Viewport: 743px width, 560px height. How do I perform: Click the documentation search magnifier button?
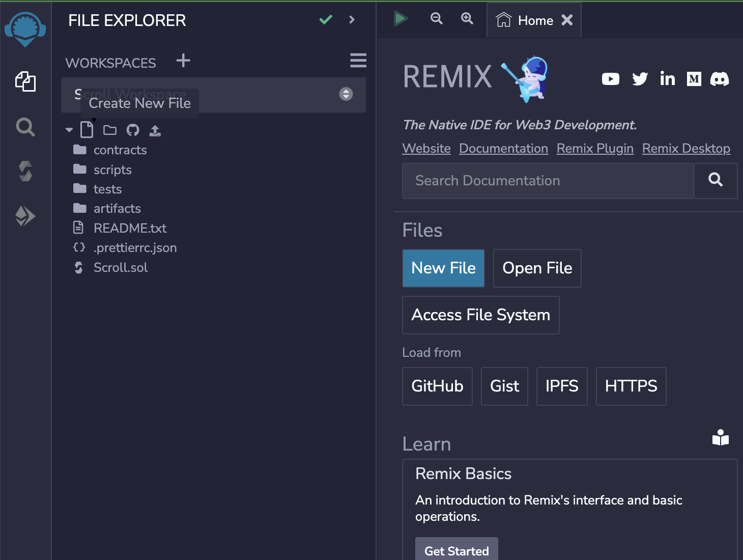[x=716, y=181]
